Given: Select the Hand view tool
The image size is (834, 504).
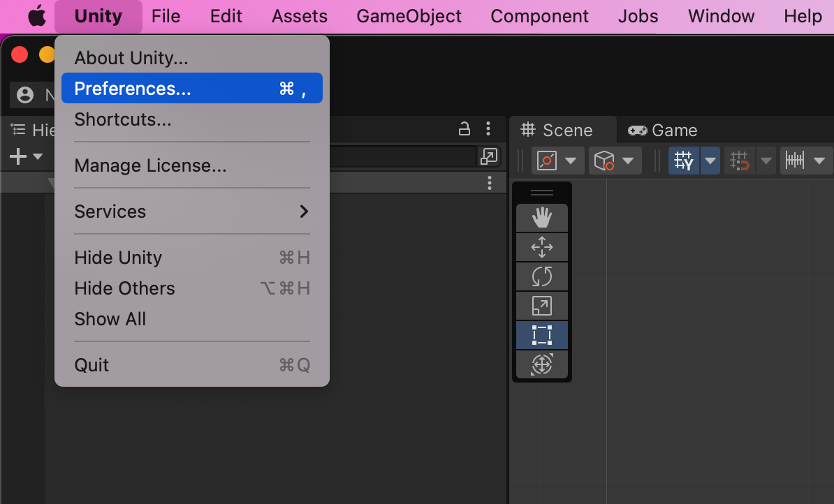Looking at the screenshot, I should (542, 218).
